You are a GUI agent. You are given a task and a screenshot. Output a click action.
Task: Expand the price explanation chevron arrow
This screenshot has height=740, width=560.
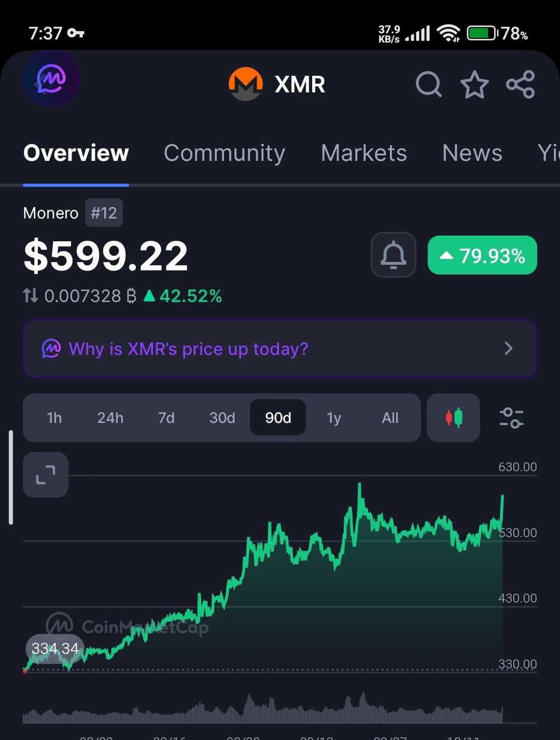click(509, 349)
